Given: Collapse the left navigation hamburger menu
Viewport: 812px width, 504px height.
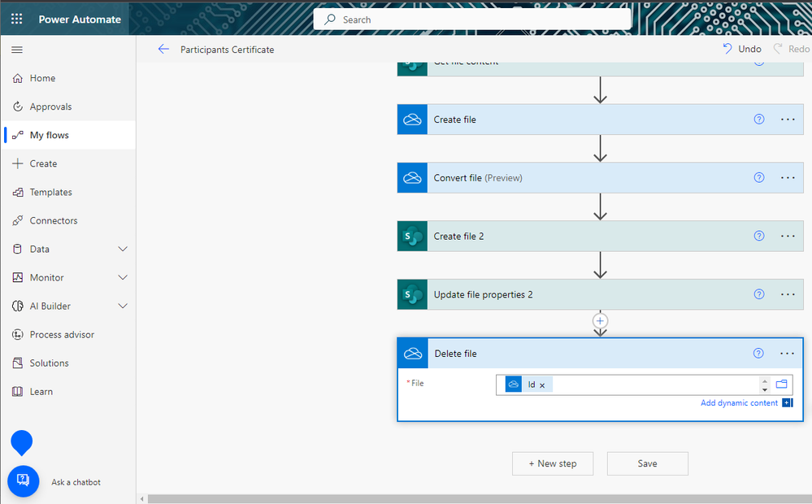Looking at the screenshot, I should click(17, 50).
